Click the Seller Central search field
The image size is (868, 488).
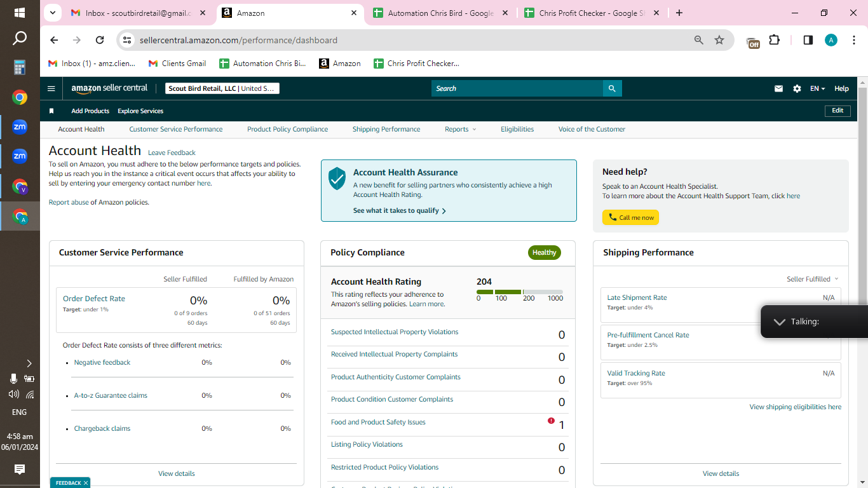(517, 88)
